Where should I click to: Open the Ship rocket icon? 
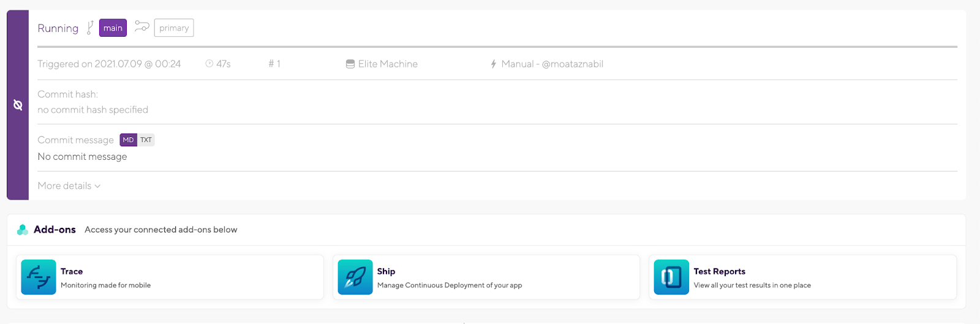[x=355, y=277]
